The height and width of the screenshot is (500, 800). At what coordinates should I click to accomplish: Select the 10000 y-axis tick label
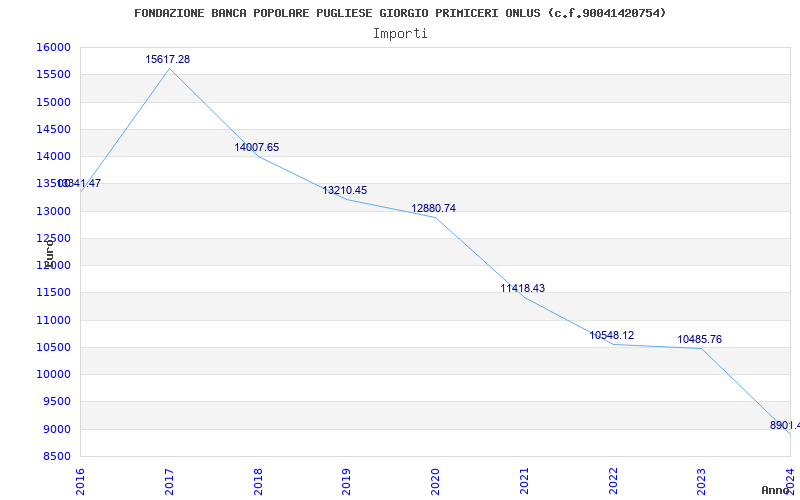click(53, 374)
